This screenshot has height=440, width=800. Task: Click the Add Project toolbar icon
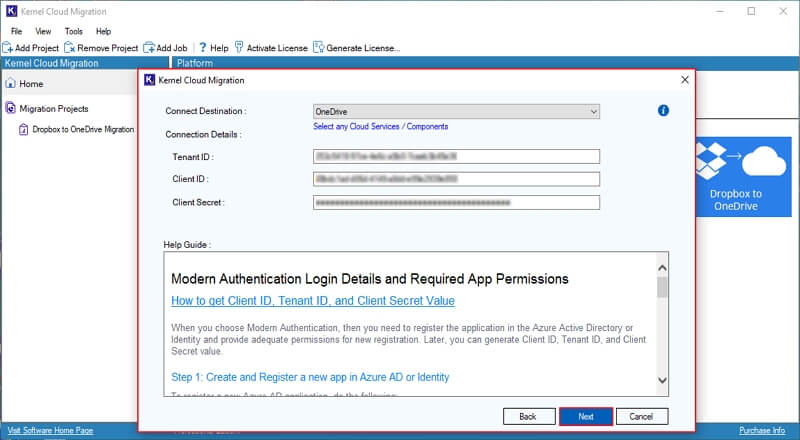[x=8, y=48]
